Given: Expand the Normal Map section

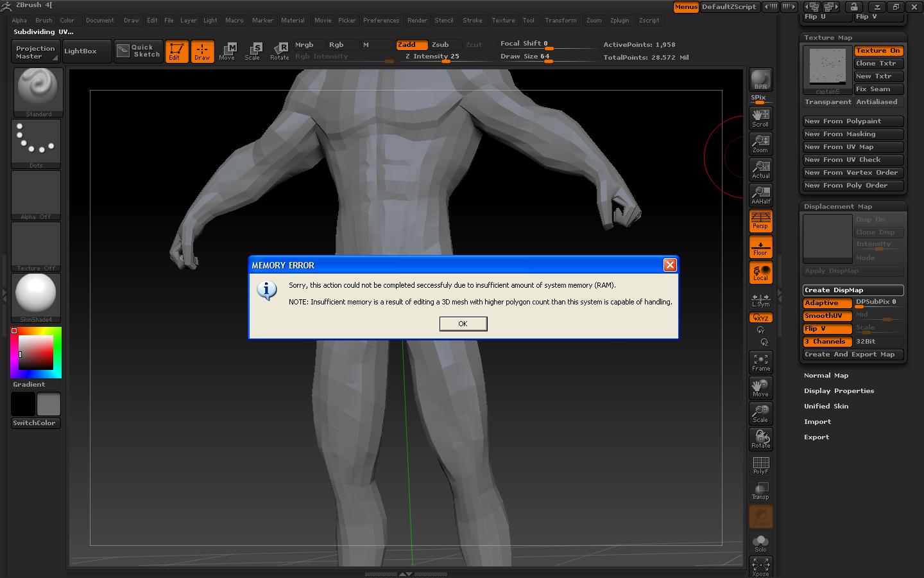Looking at the screenshot, I should [826, 375].
